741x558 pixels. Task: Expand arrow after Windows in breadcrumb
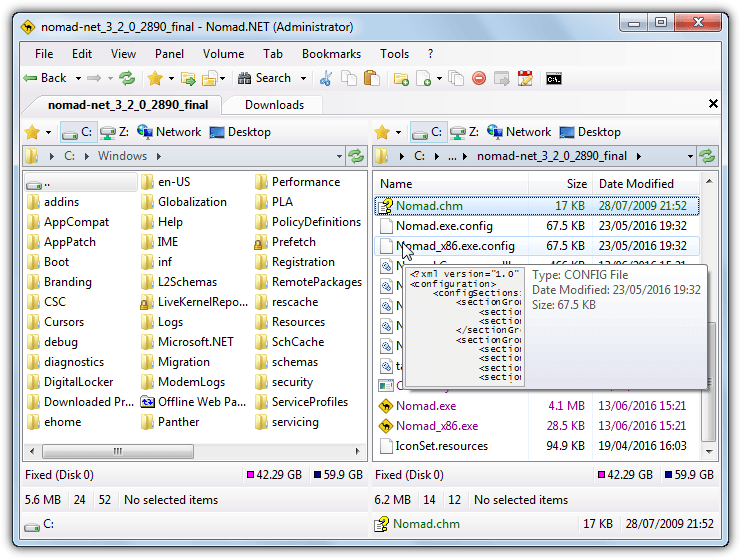click(159, 156)
